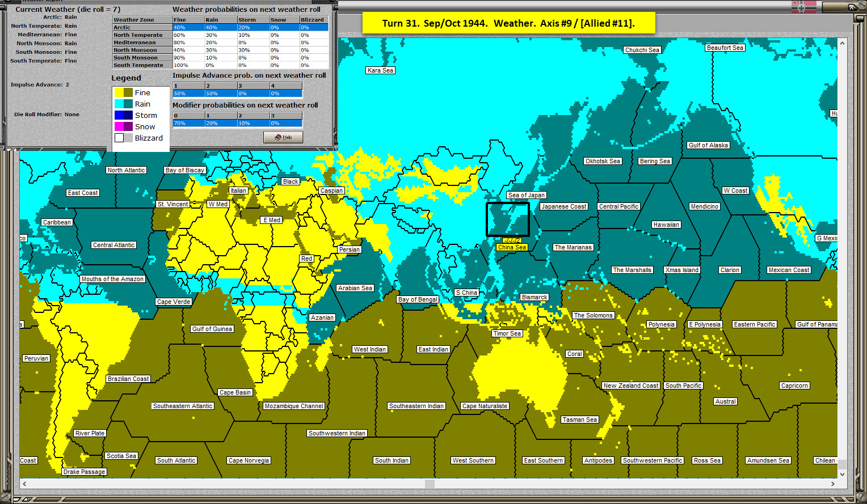Select the South Temperate row in the probabilities table
This screenshot has height=504, width=867.
(221, 65)
